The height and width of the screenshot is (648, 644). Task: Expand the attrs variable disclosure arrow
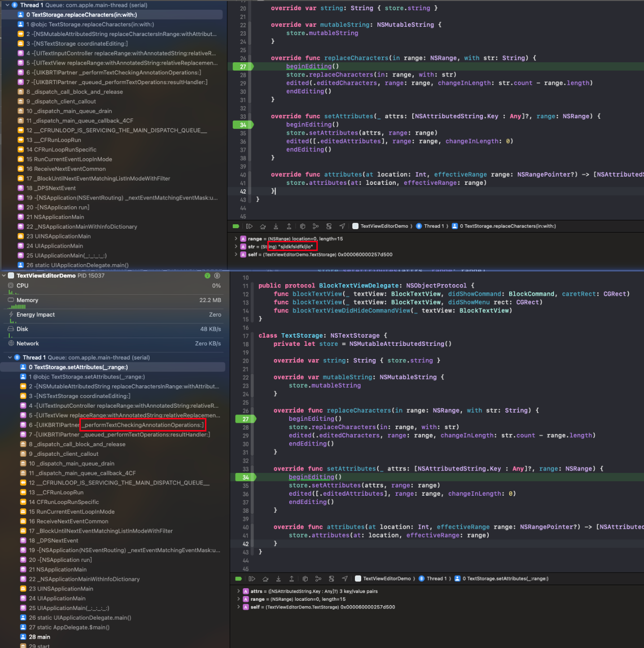(238, 591)
